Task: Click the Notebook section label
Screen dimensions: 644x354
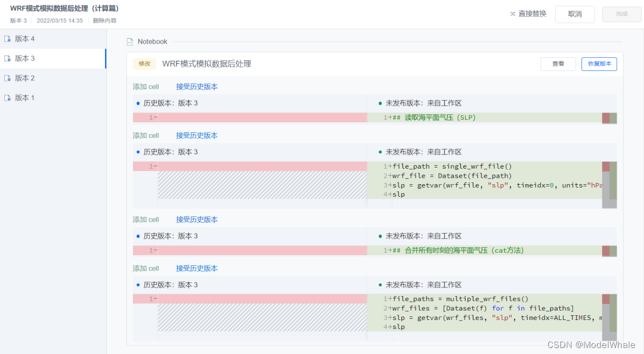Action: tap(153, 42)
